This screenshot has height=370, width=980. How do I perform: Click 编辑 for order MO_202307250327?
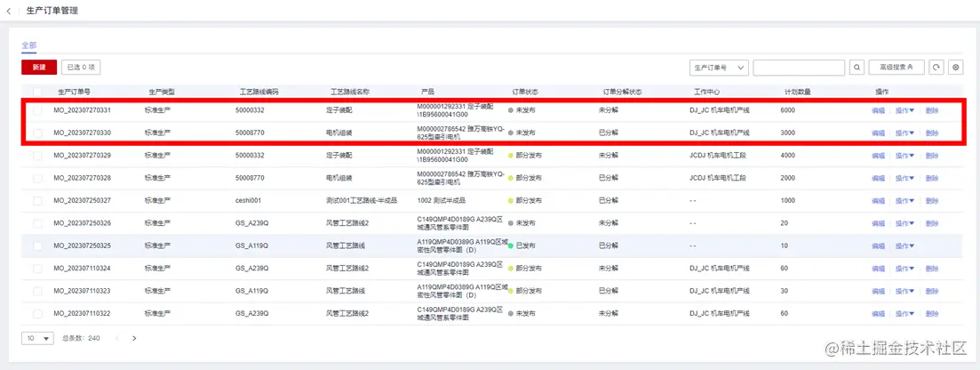(x=878, y=200)
